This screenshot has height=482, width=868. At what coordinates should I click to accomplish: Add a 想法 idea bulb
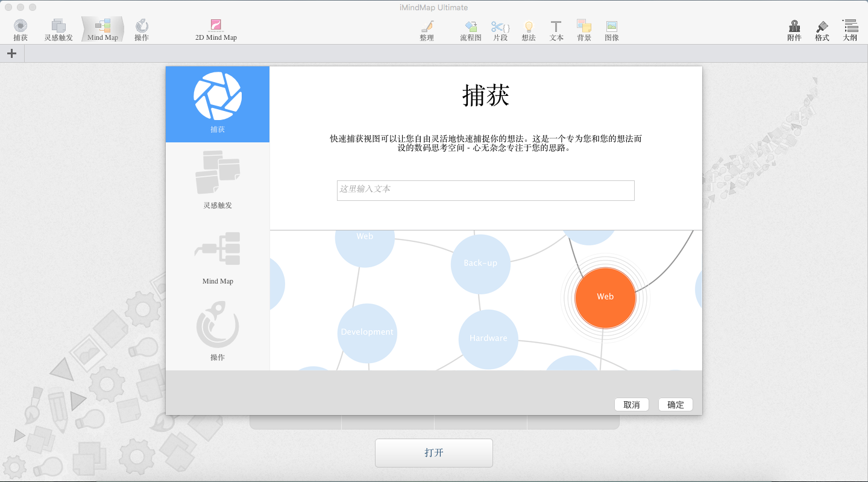pyautogui.click(x=529, y=30)
